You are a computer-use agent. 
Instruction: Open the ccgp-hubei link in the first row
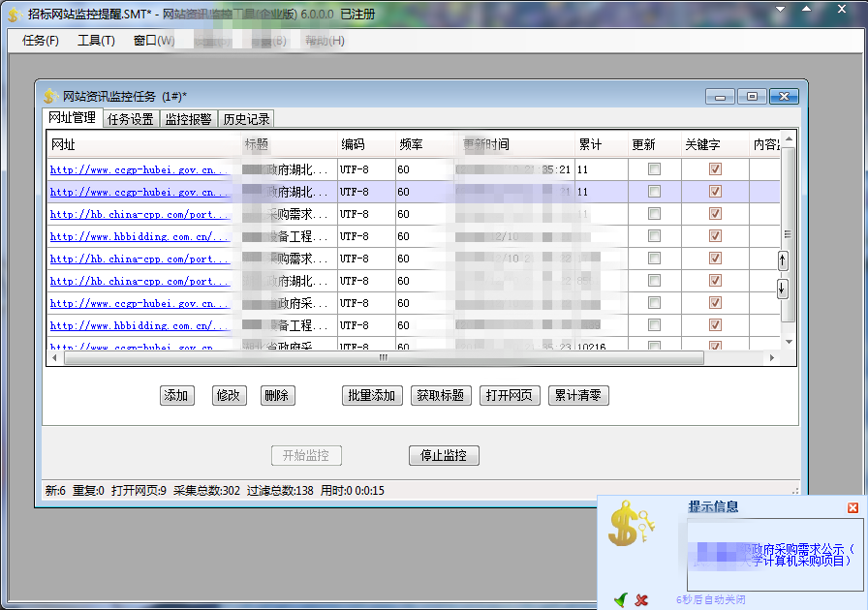coord(139,170)
